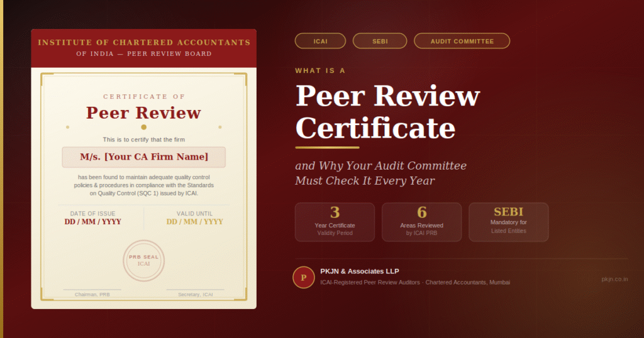Click red 'Peer Review' certificate title

point(144,113)
